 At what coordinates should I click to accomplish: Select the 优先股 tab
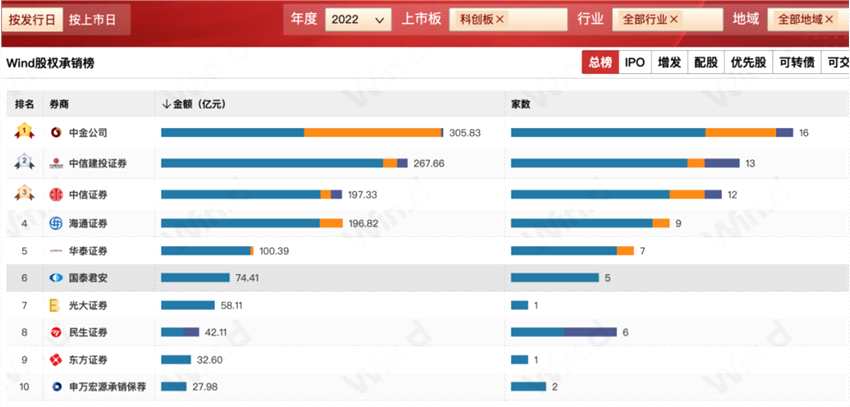(x=748, y=63)
